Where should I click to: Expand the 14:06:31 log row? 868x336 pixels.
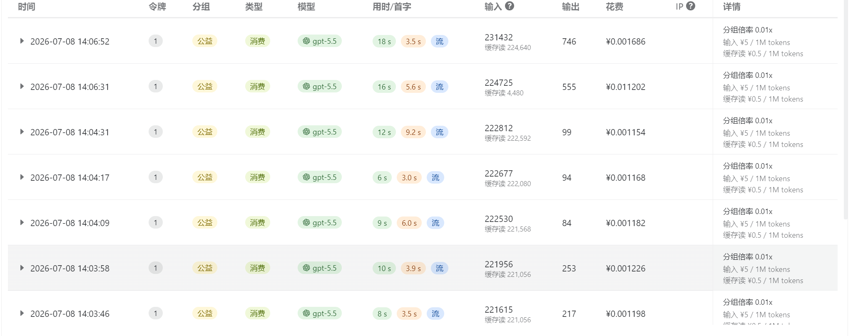pyautogui.click(x=22, y=87)
